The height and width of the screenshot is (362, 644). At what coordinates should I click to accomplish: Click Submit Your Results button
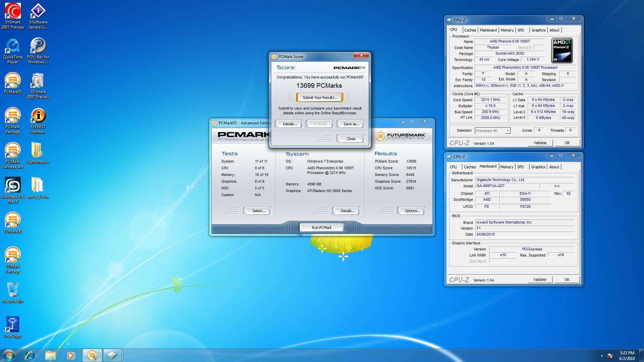click(x=320, y=97)
